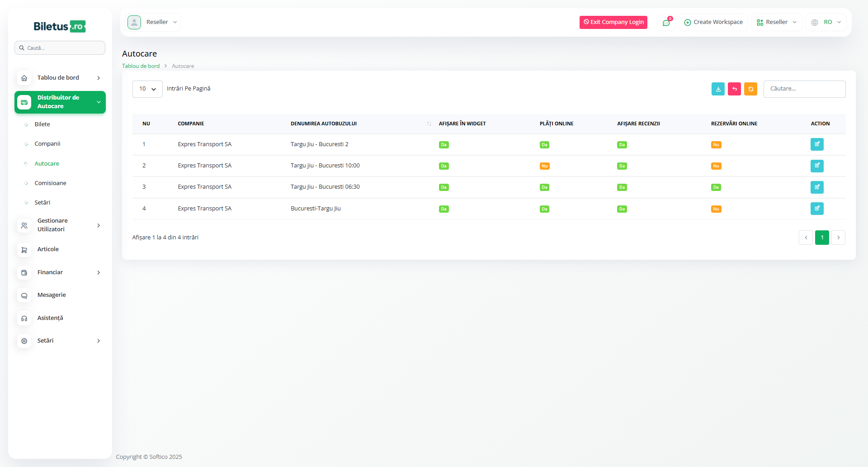868x467 pixels.
Task: Go to next page of results
Action: click(x=838, y=238)
